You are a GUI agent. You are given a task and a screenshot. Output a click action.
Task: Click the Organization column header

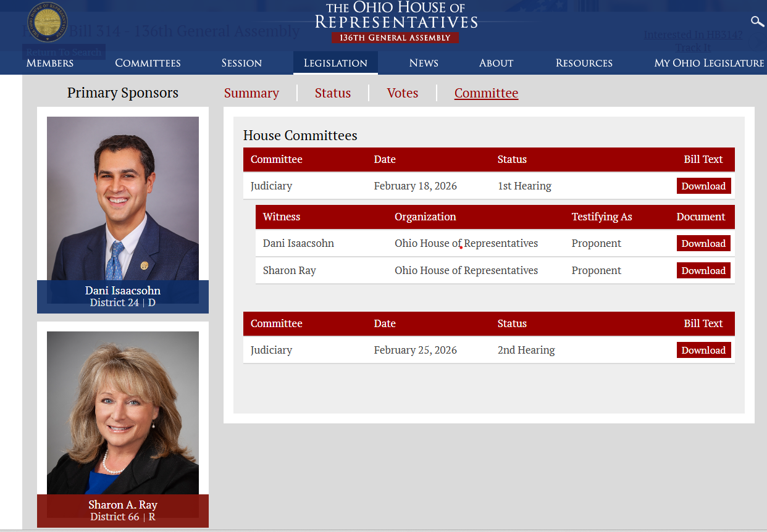(x=425, y=217)
